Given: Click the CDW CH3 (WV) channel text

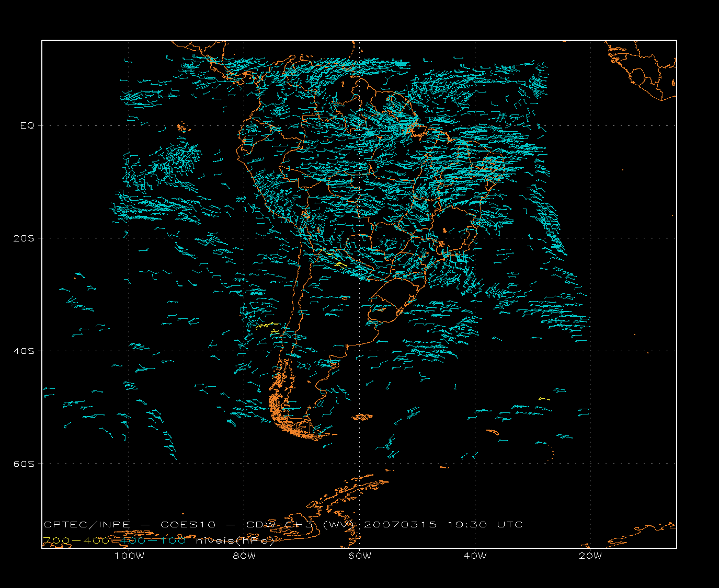Looking at the screenshot, I should pos(301,525).
